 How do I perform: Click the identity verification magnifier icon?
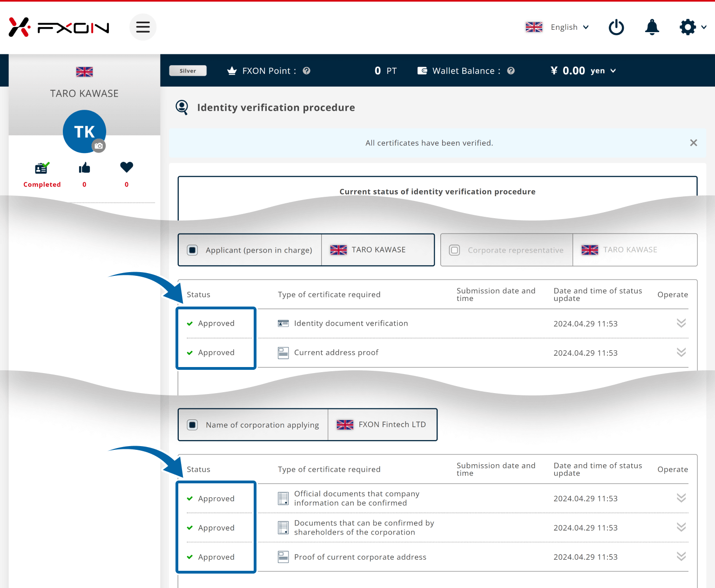(182, 107)
